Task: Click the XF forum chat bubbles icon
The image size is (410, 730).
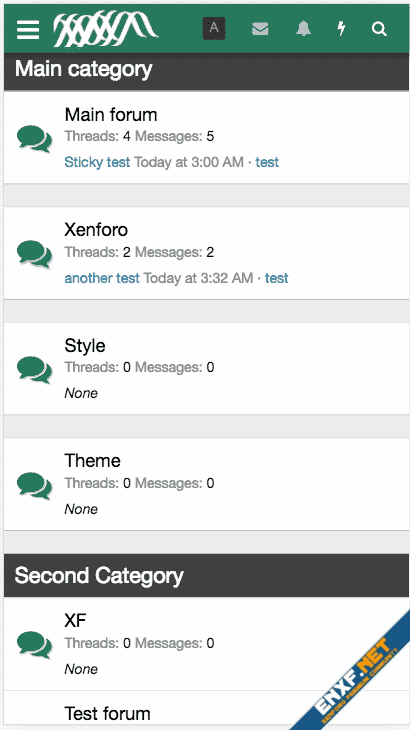Action: pyautogui.click(x=34, y=644)
